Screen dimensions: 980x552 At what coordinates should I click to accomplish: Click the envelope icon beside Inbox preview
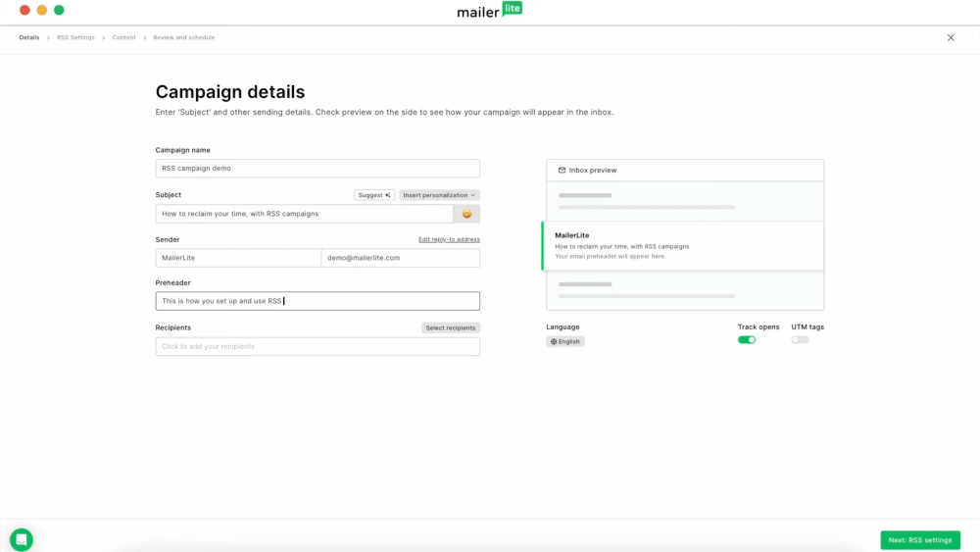click(x=562, y=170)
